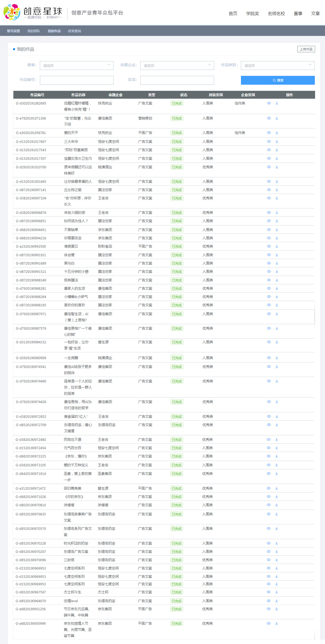View the 体会爱 entry
The height and width of the screenshot is (644, 325).
[269, 255]
